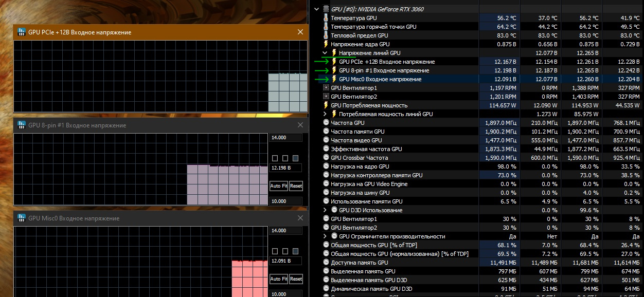Click the lightning icon of GPU Потребляемая мощность

pyautogui.click(x=326, y=105)
